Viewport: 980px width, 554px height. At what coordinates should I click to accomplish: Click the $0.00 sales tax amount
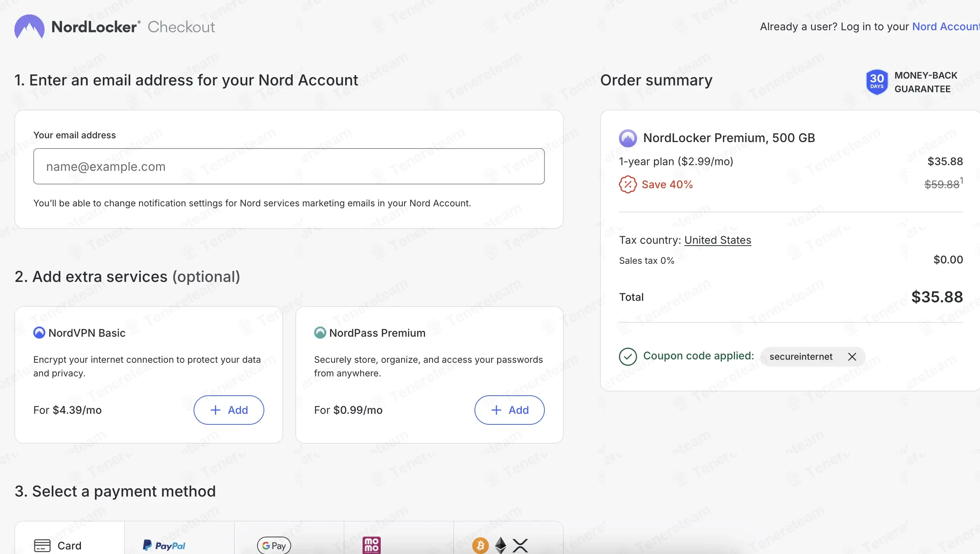[948, 260]
